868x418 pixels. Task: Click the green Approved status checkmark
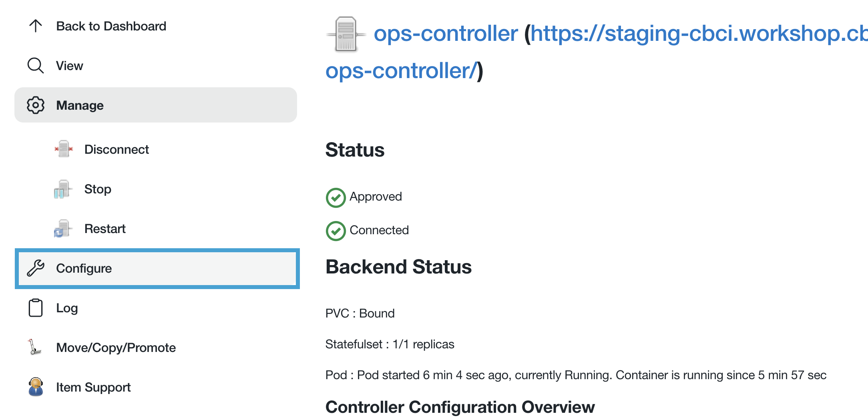click(x=336, y=197)
